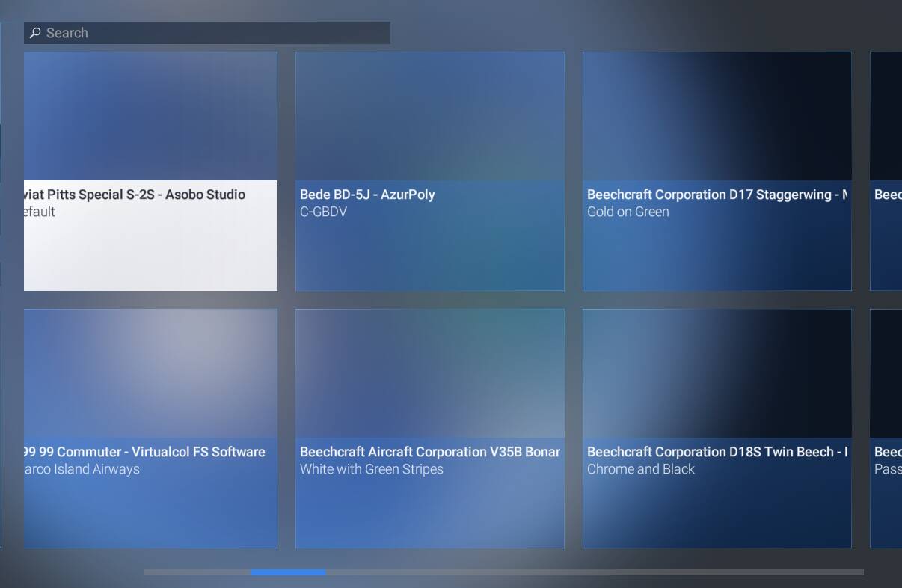
Task: Click the 'Gold on Green' livery text
Action: tap(628, 212)
